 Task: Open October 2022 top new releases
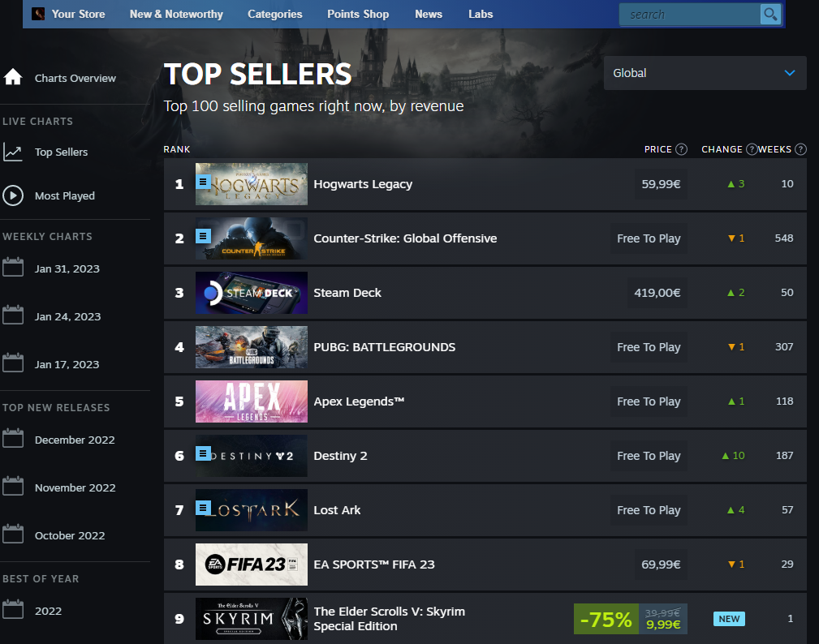[70, 535]
